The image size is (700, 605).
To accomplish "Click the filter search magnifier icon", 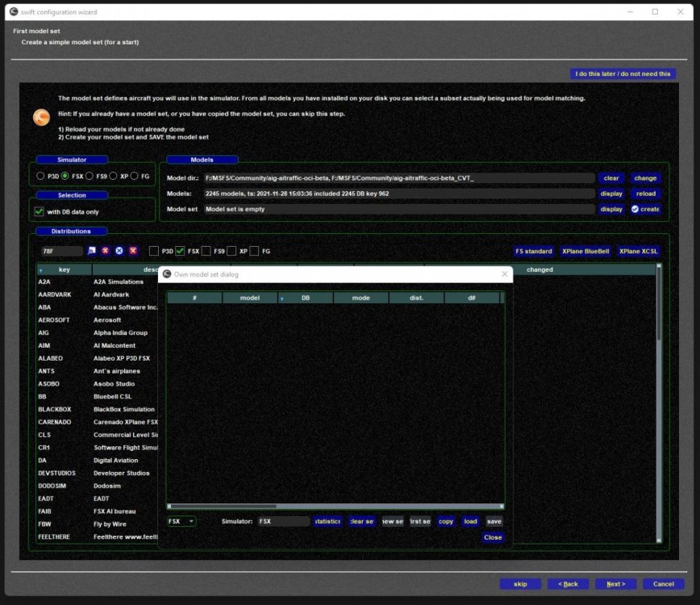I will 92,251.
